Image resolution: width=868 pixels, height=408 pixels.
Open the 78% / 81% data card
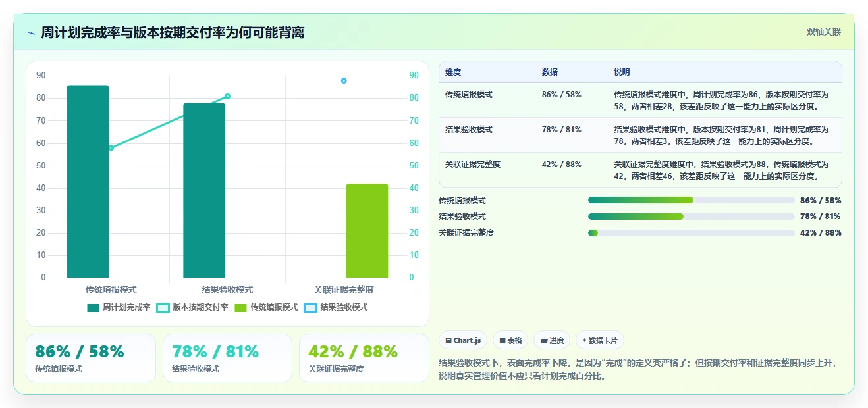coord(227,358)
